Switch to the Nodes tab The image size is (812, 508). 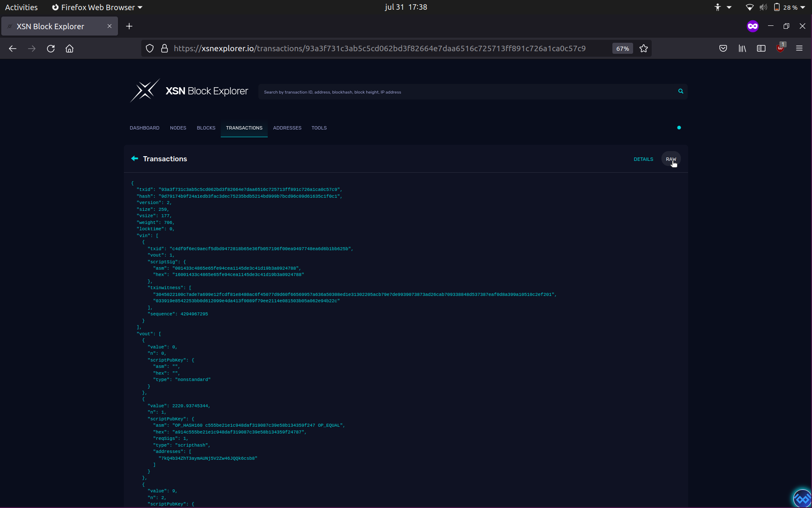click(x=178, y=128)
